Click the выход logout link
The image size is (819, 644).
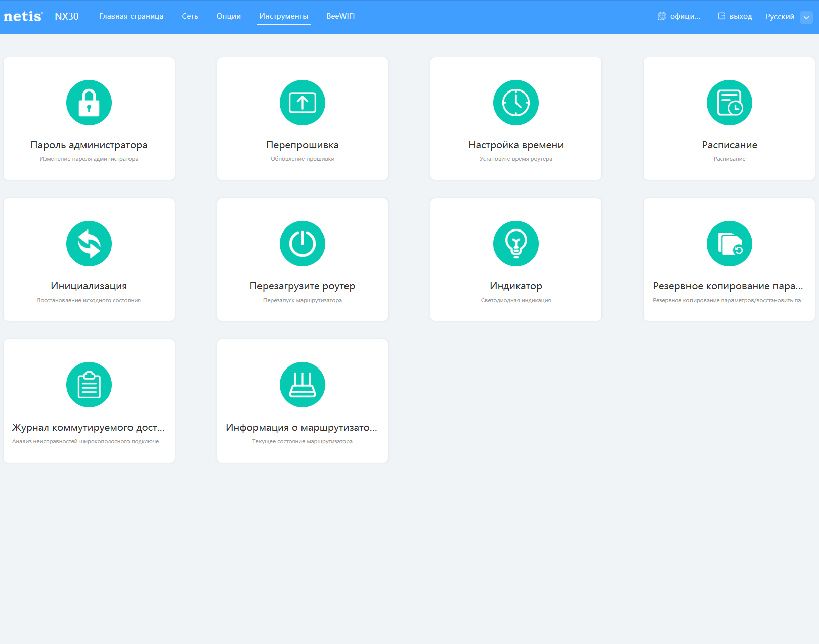pos(741,16)
